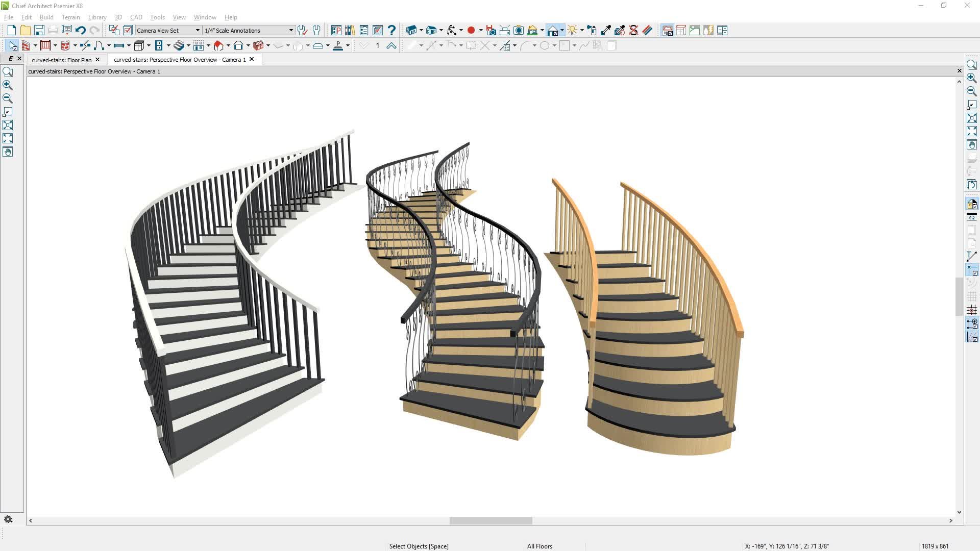Screen dimensions: 980x551
Task: Switch to the curved-stairs Floor Plan tab
Action: point(61,60)
